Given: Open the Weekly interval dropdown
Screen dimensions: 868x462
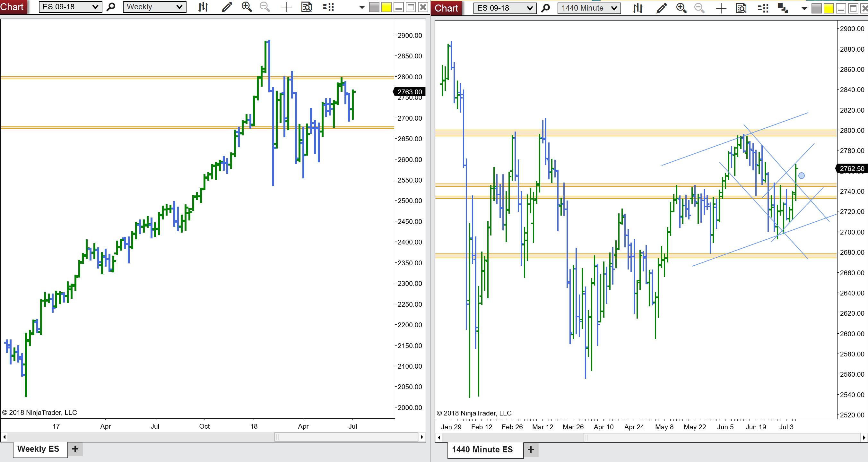Looking at the screenshot, I should tap(155, 7).
